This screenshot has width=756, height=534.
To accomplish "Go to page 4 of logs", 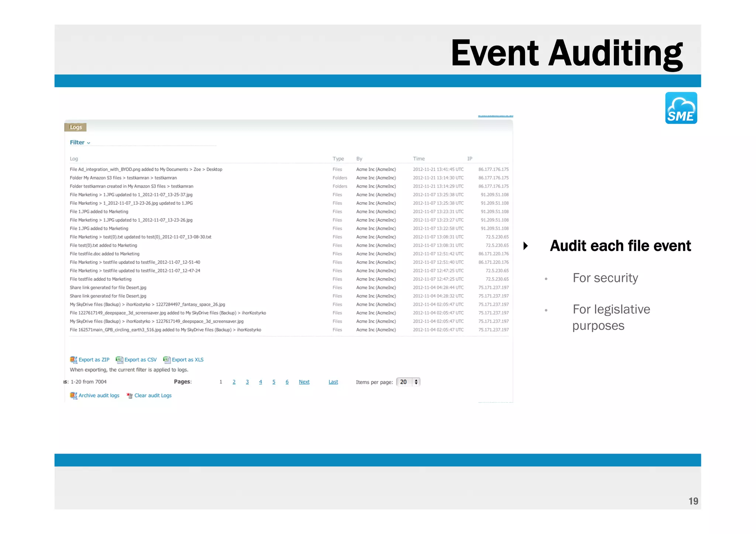I will point(261,382).
